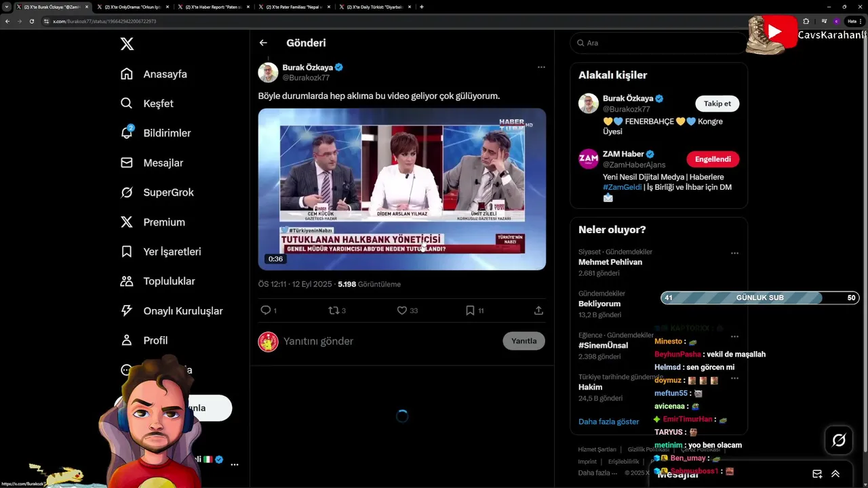Viewport: 868px width, 488px height.
Task: Open the #ZamGeldi hashtag link
Action: pos(622,187)
